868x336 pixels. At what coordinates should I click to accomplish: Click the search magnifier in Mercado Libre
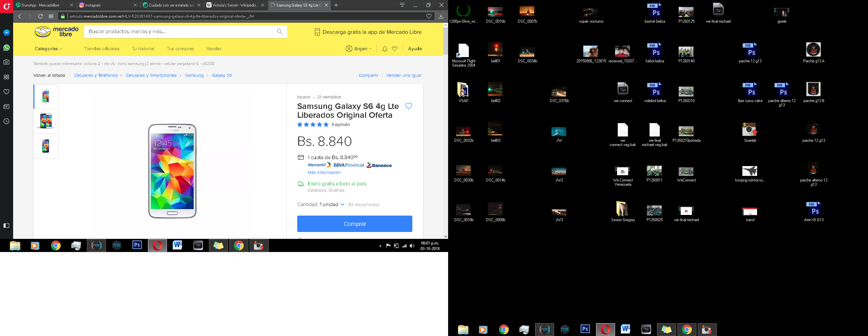point(280,31)
